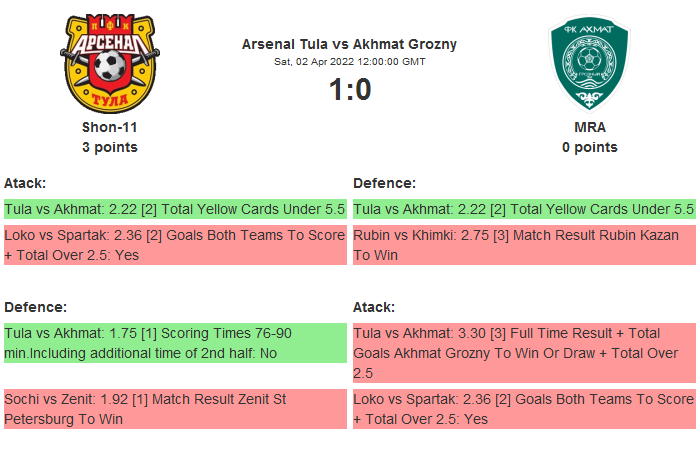Click MRA's Atack section header

point(374,307)
